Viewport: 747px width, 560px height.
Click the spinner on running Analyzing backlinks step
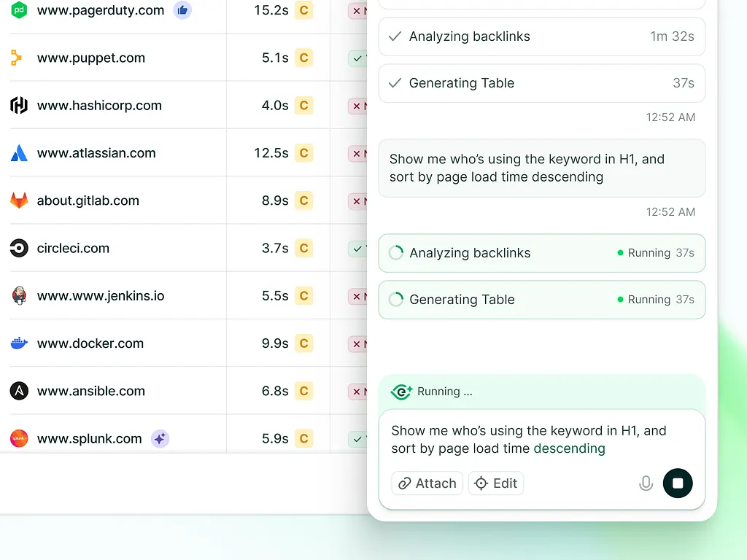(396, 253)
